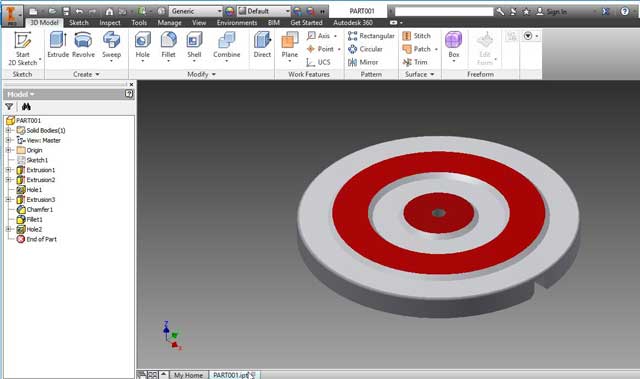Open the color wheel appearance icon
The height and width of the screenshot is (379, 640).
pos(230,11)
